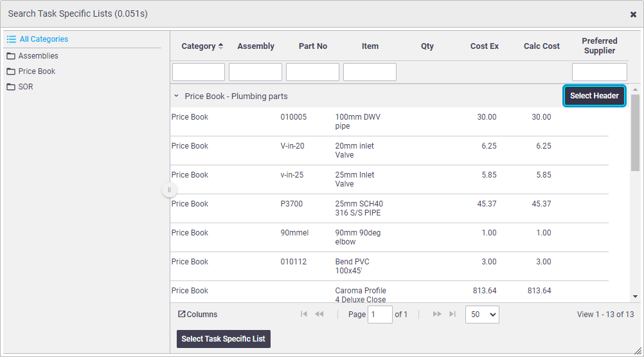Click the Cost Ex column header
644x357 pixels.
[x=484, y=46]
